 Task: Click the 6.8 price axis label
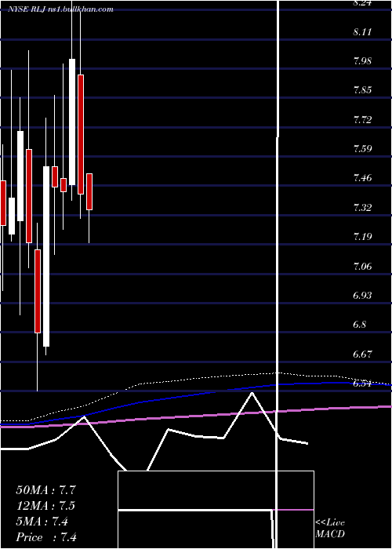pos(360,325)
